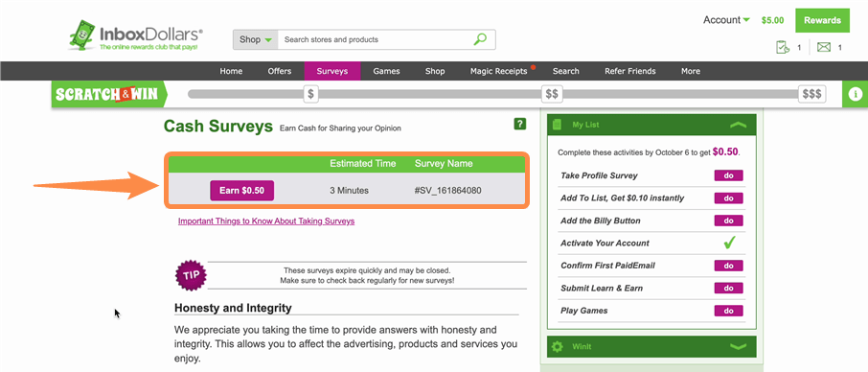The height and width of the screenshot is (372, 868).
Task: Click the Survey Name column header
Action: tap(444, 163)
